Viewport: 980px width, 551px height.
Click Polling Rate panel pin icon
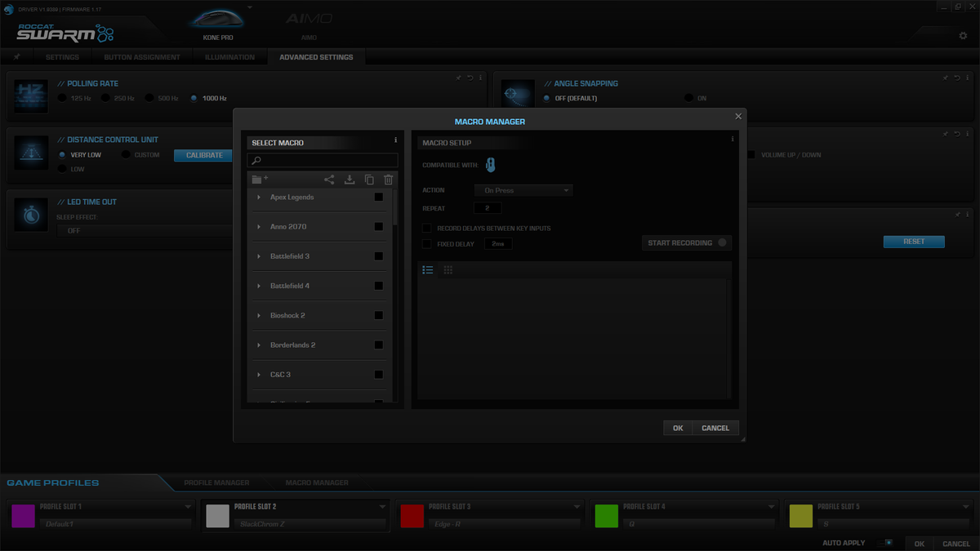[459, 78]
